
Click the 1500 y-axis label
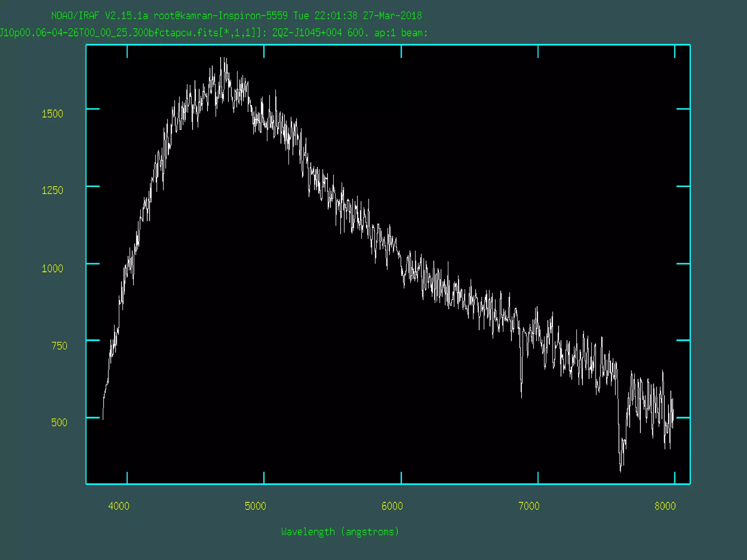[x=52, y=114]
